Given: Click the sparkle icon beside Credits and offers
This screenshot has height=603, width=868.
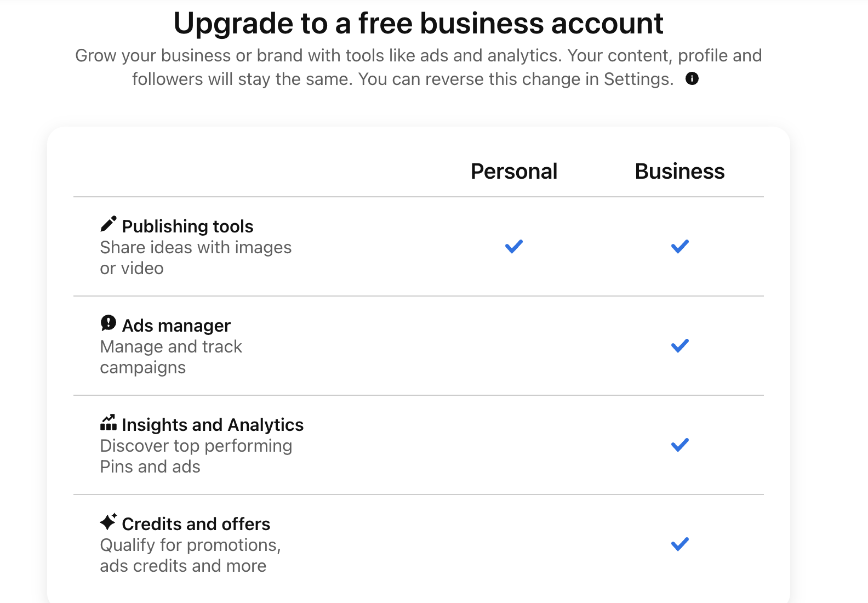Looking at the screenshot, I should [108, 521].
